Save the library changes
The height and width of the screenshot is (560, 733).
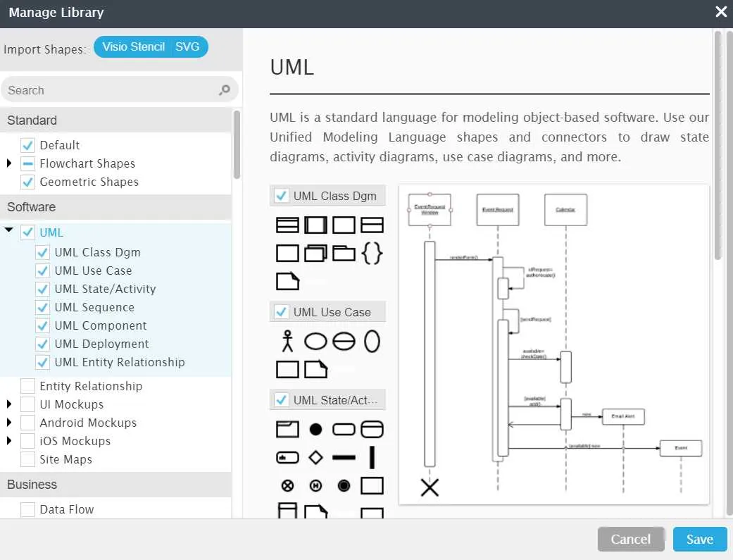[700, 539]
